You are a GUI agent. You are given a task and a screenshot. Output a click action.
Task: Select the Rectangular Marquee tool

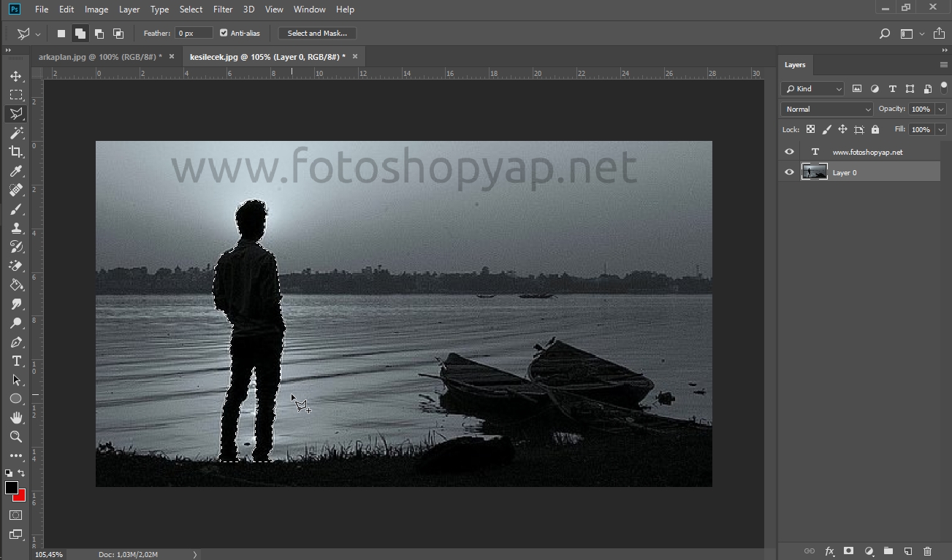pyautogui.click(x=16, y=95)
